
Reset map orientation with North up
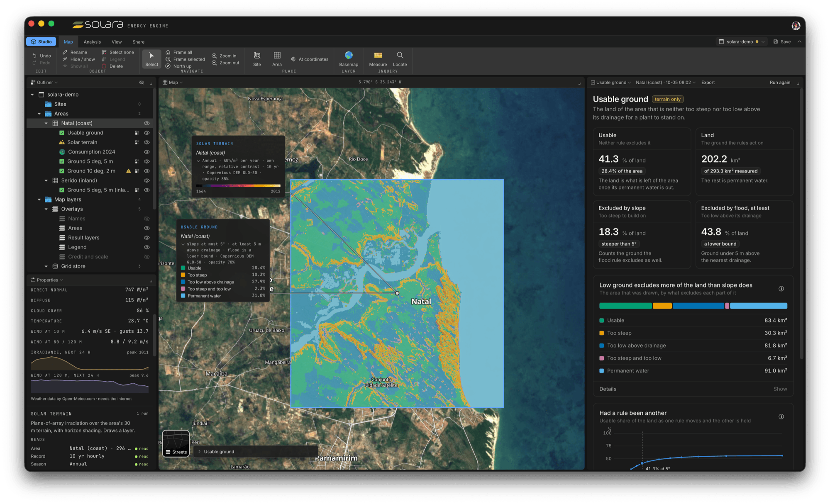point(178,66)
